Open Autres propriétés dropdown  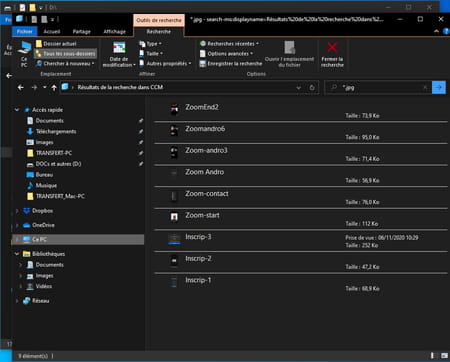165,63
